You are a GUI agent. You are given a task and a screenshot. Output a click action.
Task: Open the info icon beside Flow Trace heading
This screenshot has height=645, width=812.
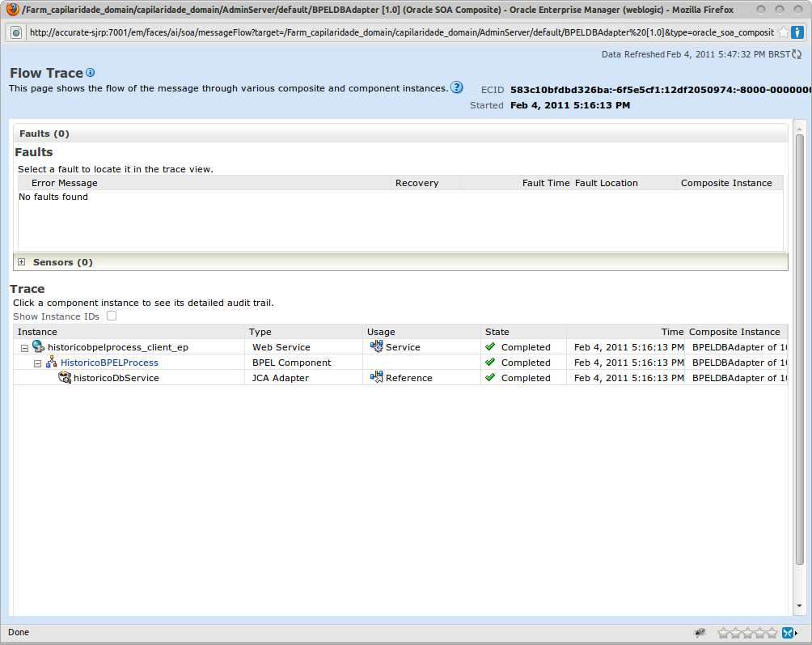coord(90,73)
